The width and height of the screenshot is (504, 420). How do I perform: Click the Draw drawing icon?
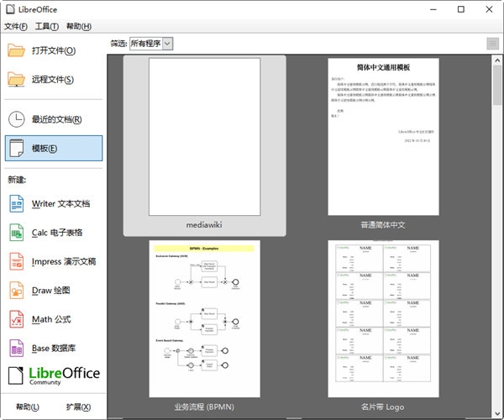click(x=17, y=291)
